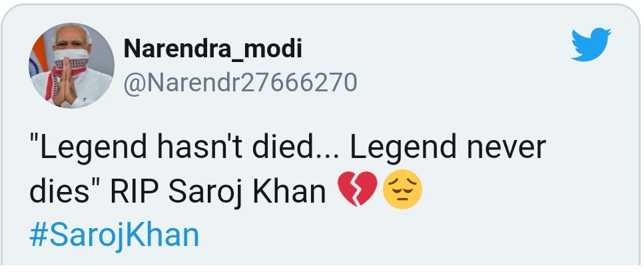Click the broken heart emoji
The height and width of the screenshot is (278, 644).
(x=358, y=193)
